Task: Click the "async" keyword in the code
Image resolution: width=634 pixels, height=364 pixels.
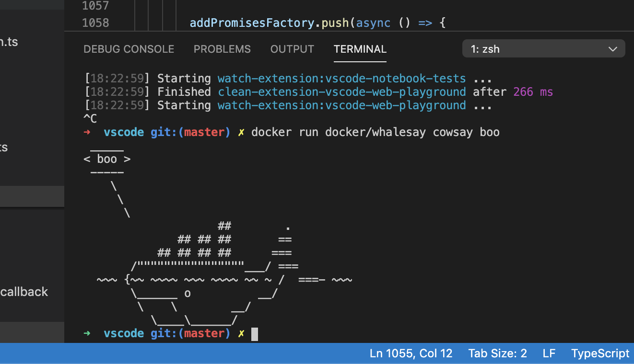Action: (x=373, y=23)
